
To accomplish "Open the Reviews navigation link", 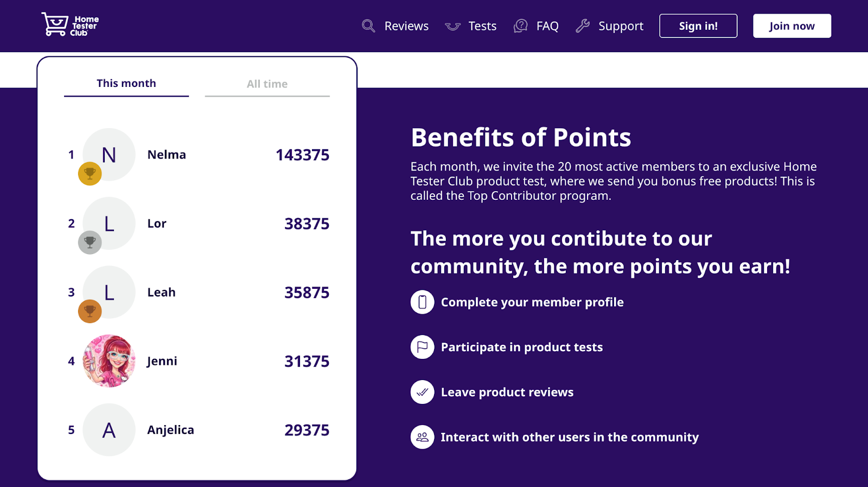I will click(x=406, y=26).
